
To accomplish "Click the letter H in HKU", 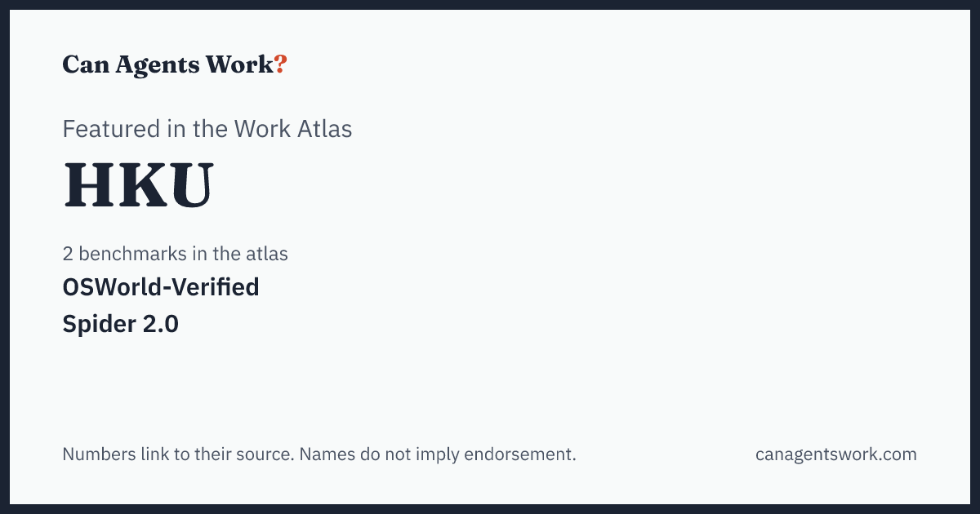I will pyautogui.click(x=86, y=187).
